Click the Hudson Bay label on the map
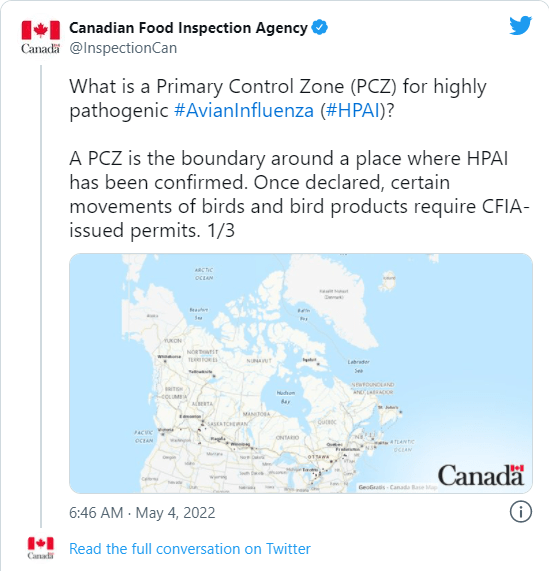 pos(286,397)
